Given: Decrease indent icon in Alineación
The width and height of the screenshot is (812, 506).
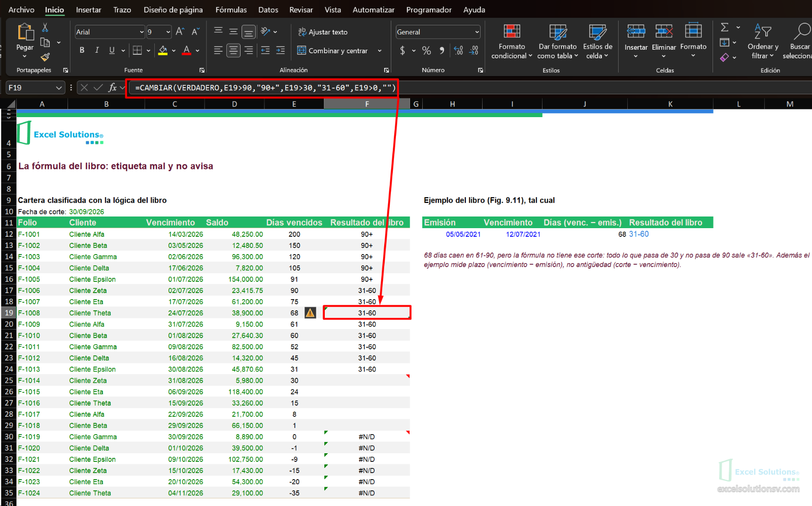Looking at the screenshot, I should (265, 50).
